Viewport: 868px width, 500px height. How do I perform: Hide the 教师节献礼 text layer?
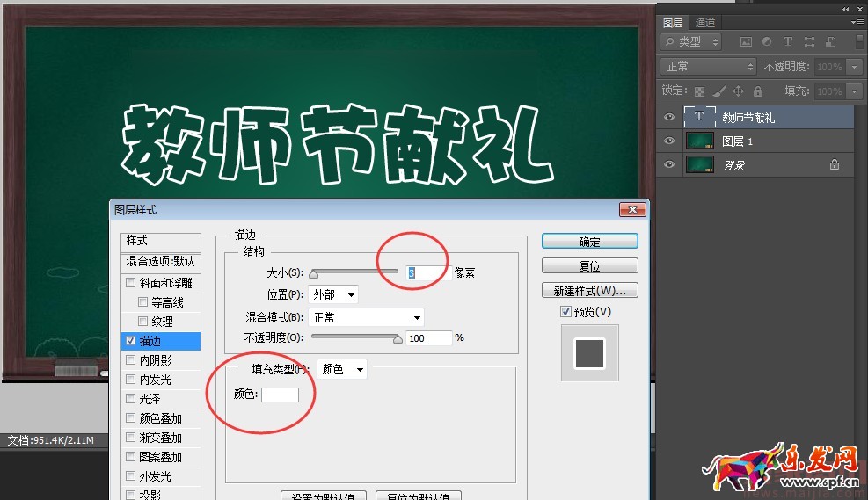tap(669, 117)
